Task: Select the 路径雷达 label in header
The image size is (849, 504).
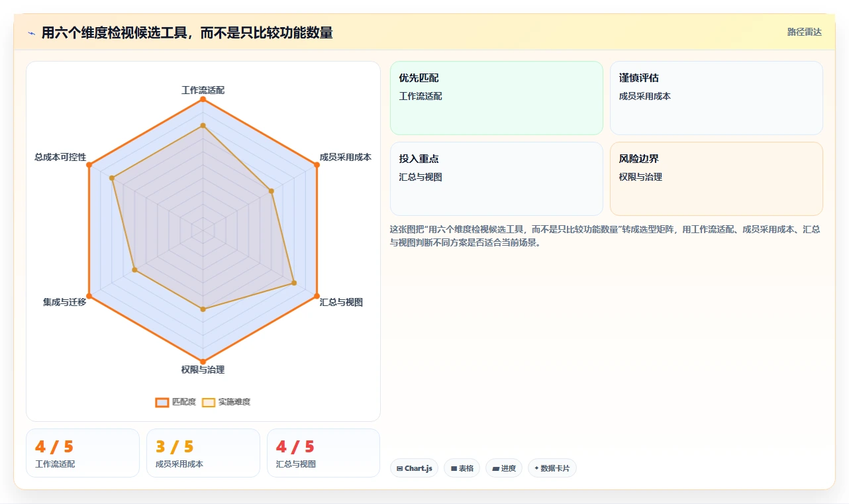Action: (x=805, y=32)
